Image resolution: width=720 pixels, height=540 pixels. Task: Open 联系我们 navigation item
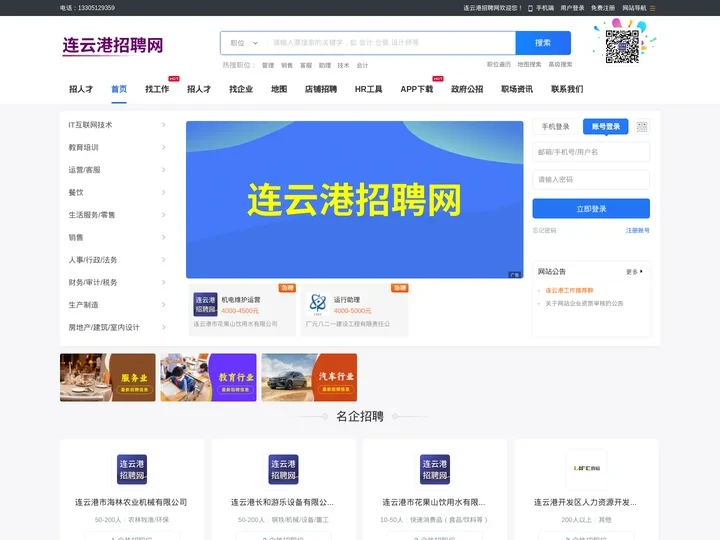(567, 89)
